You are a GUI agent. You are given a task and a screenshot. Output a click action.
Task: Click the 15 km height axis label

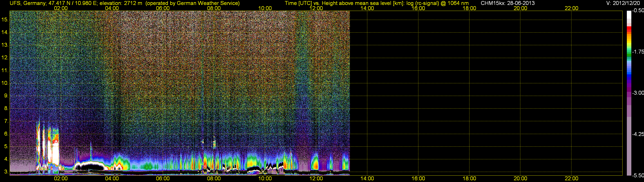pos(5,20)
